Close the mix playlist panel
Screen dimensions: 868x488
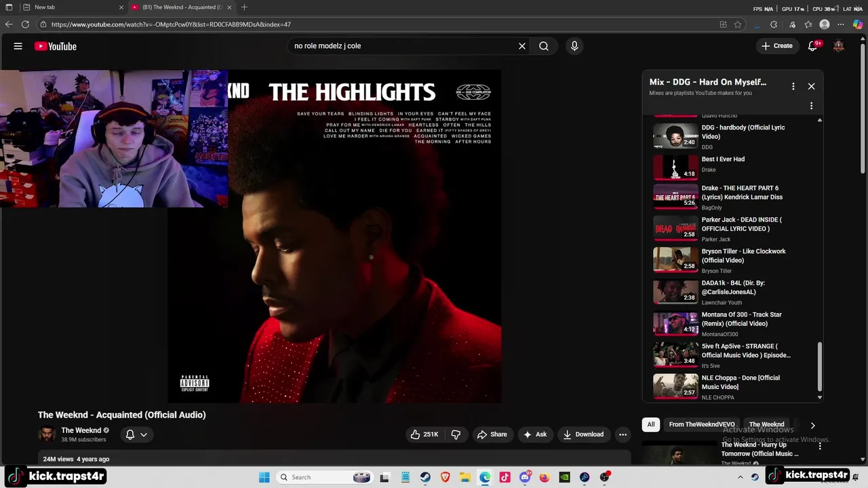pos(811,86)
